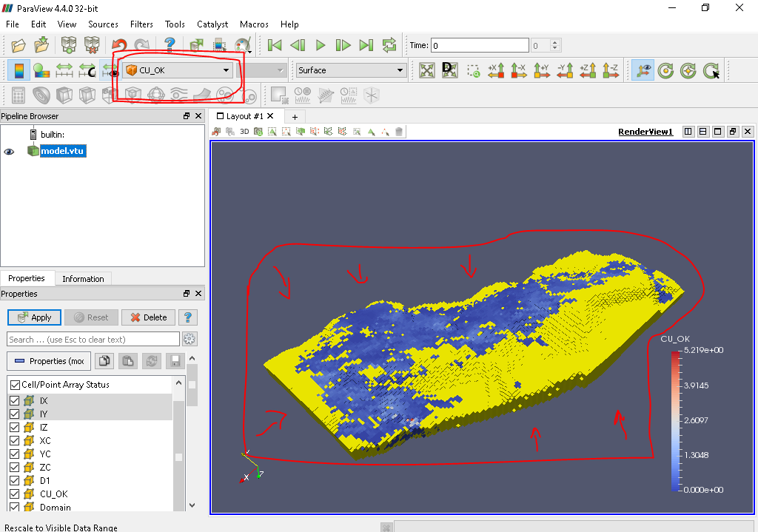Viewport: 758px width, 532px height.
Task: Uncheck the YC array checkbox
Action: (15, 454)
